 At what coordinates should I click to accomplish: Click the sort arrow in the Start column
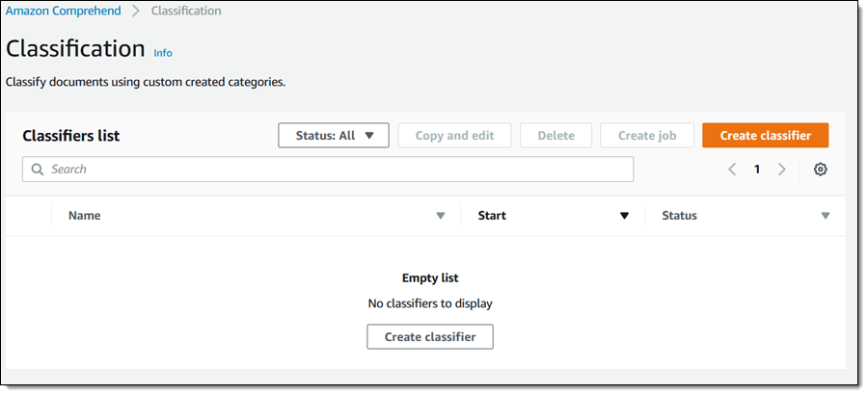624,216
